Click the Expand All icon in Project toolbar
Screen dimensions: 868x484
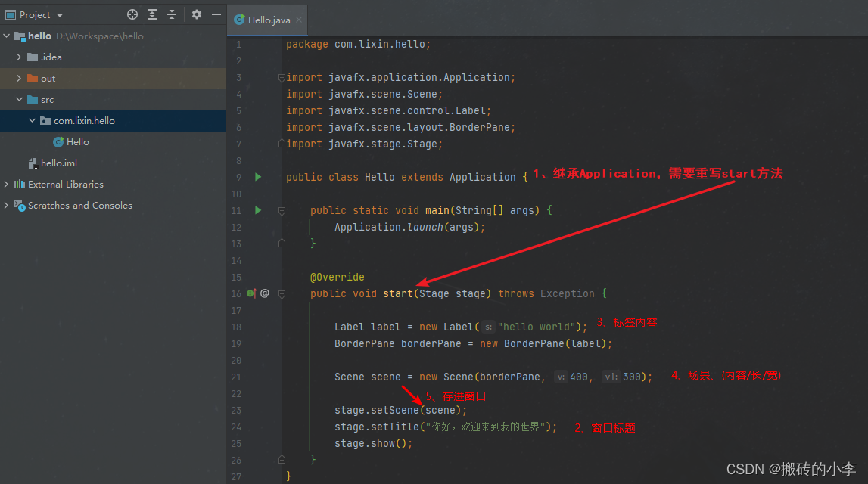pyautogui.click(x=152, y=15)
